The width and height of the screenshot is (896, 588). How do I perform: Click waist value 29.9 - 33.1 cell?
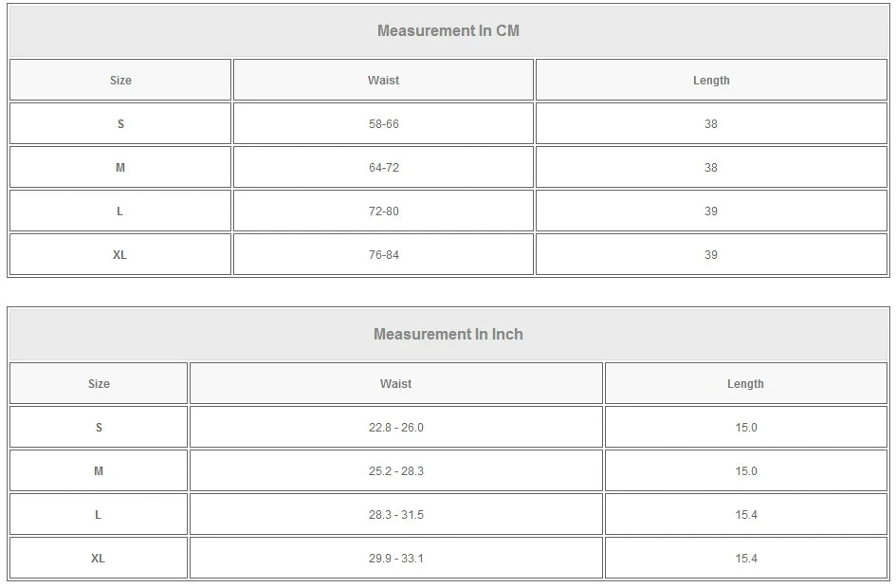click(x=395, y=559)
